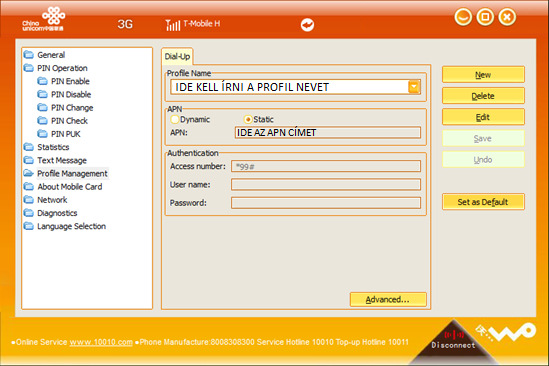
Task: Open the General settings folder
Action: pyautogui.click(x=51, y=55)
